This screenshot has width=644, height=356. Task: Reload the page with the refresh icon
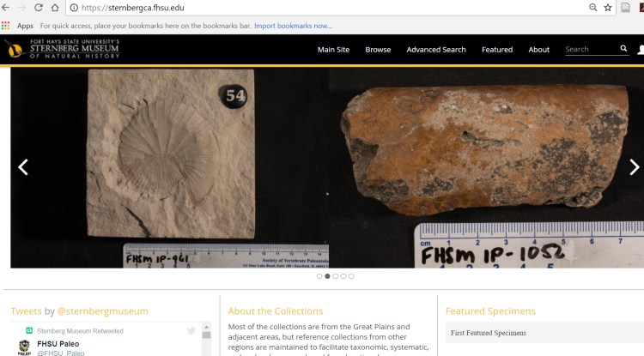pyautogui.click(x=38, y=8)
